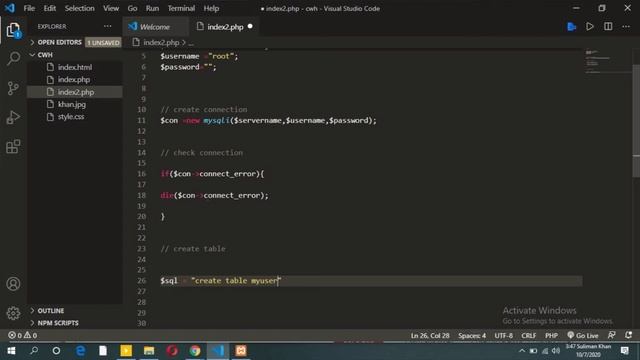640x360 pixels.
Task: Show hidden system tray icons chevron
Action: point(522,351)
